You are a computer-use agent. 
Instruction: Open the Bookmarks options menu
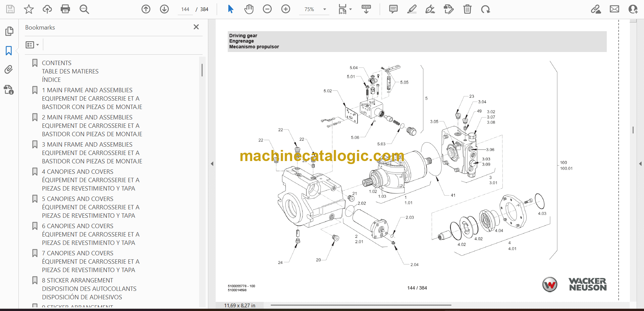coord(32,45)
